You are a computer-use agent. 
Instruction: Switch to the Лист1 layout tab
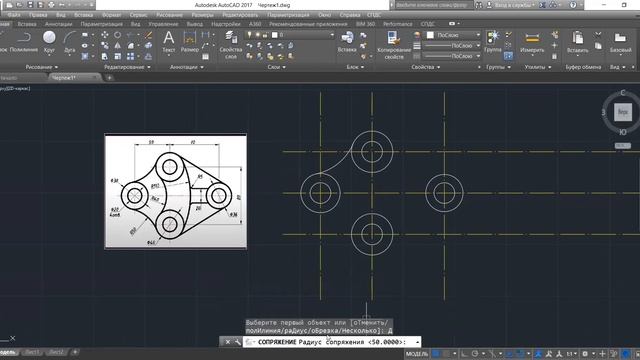(x=33, y=352)
